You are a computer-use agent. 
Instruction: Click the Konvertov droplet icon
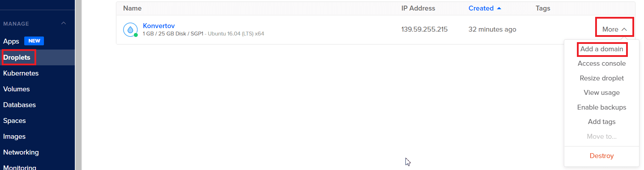click(130, 30)
